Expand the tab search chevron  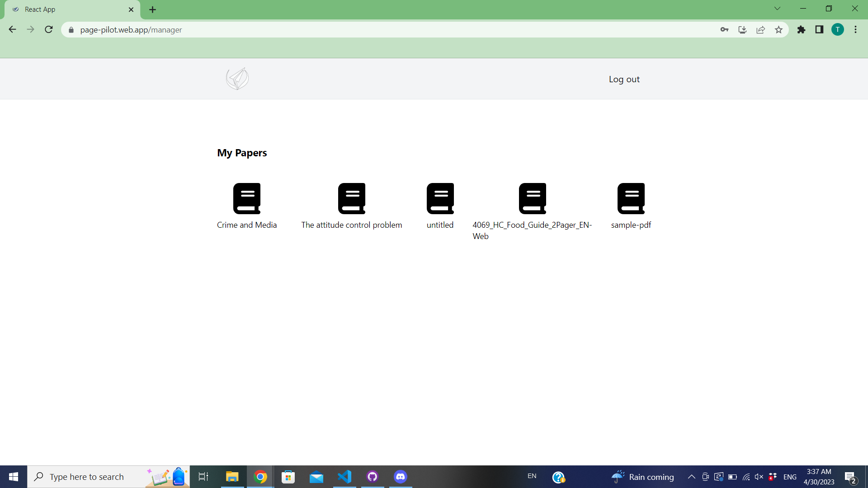pyautogui.click(x=777, y=9)
